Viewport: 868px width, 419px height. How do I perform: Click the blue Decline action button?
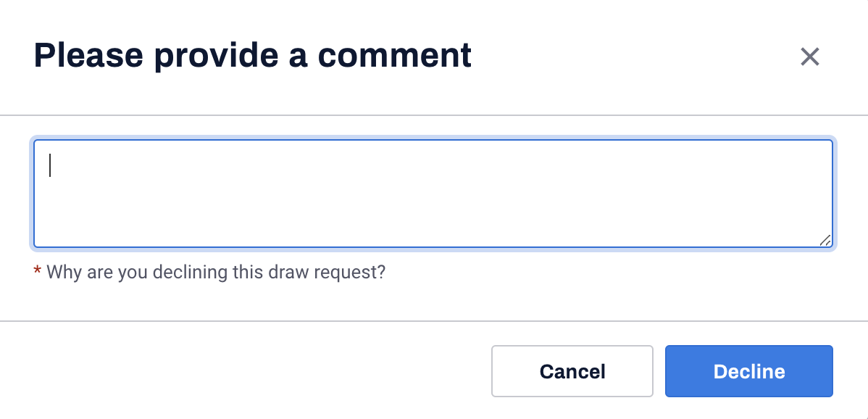click(x=749, y=371)
